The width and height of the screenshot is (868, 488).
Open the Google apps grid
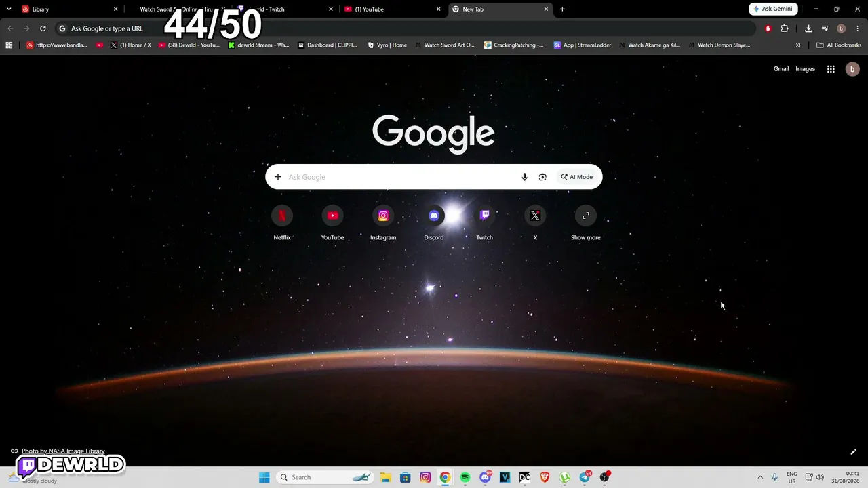coord(831,69)
